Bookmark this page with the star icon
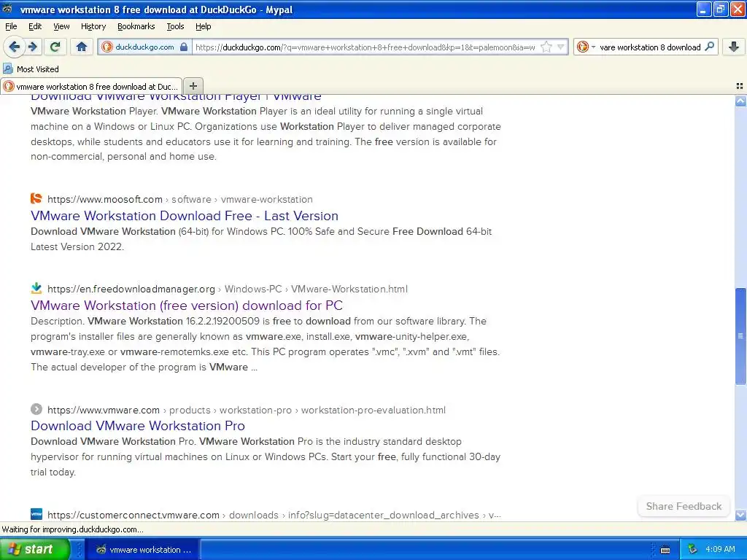 pos(546,47)
